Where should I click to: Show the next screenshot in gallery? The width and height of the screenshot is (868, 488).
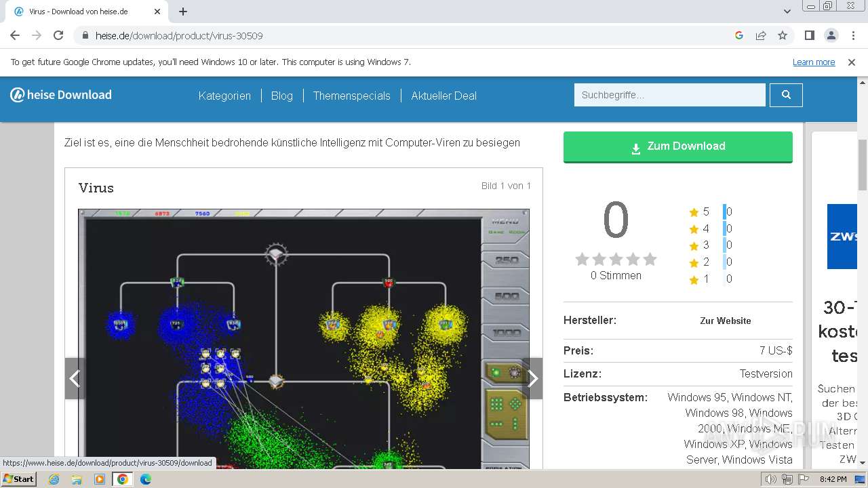pyautogui.click(x=532, y=379)
